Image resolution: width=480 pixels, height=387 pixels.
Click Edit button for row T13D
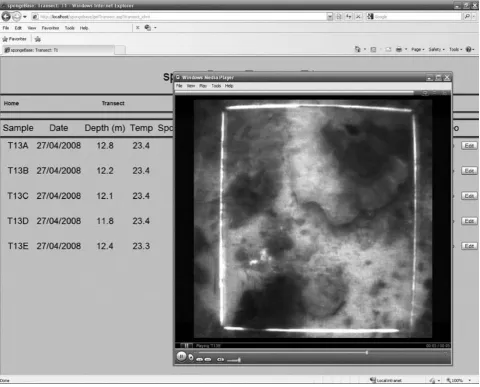tap(469, 221)
